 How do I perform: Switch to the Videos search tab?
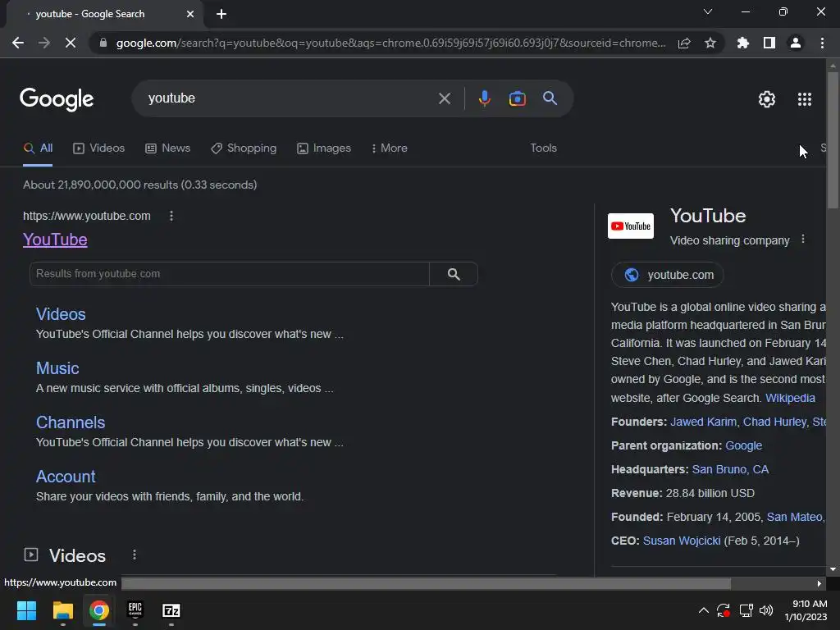[99, 148]
